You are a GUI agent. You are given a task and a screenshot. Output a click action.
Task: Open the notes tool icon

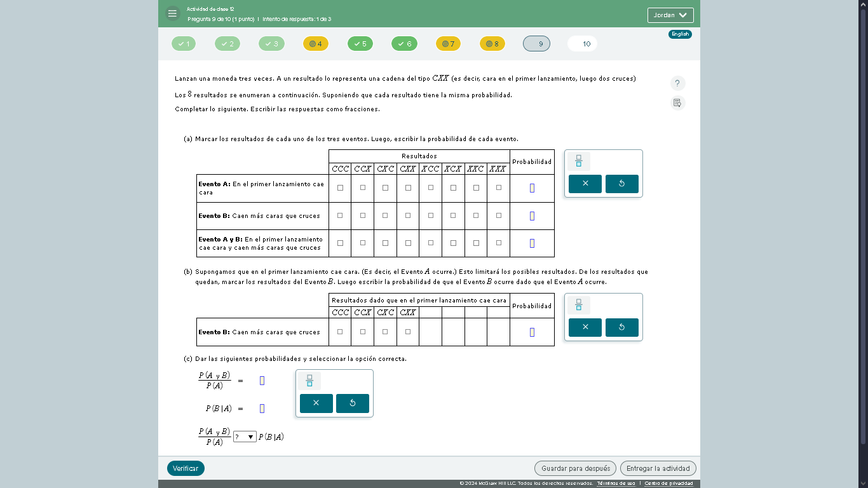coord(677,103)
